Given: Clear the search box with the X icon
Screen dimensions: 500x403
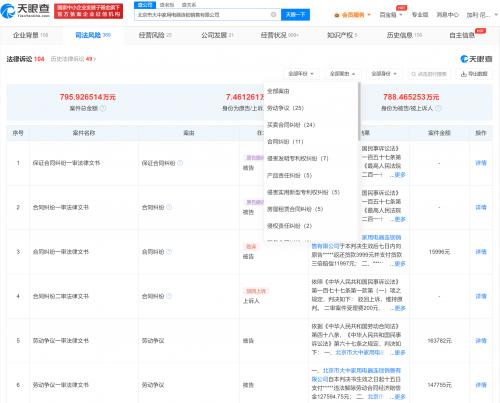Looking at the screenshot, I should 273,14.
